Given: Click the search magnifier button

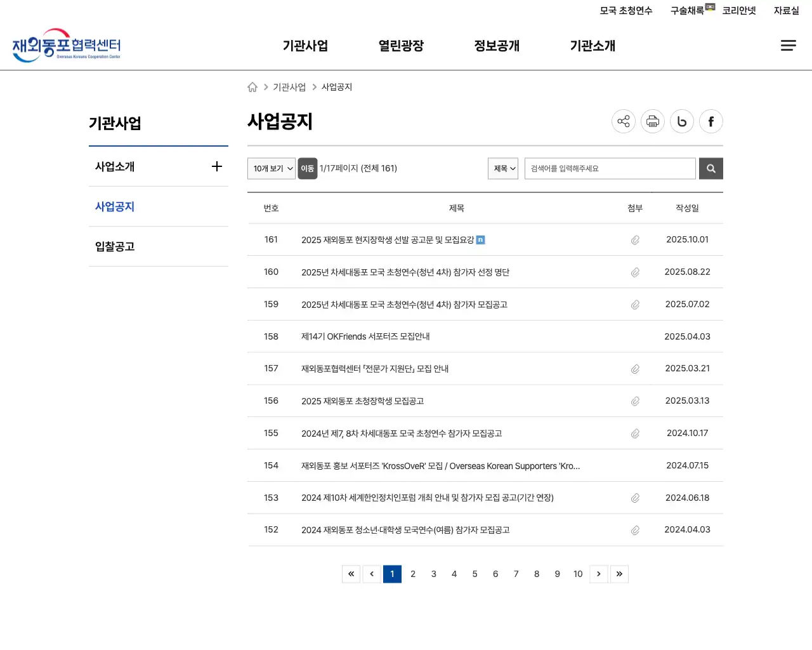Looking at the screenshot, I should (x=711, y=168).
